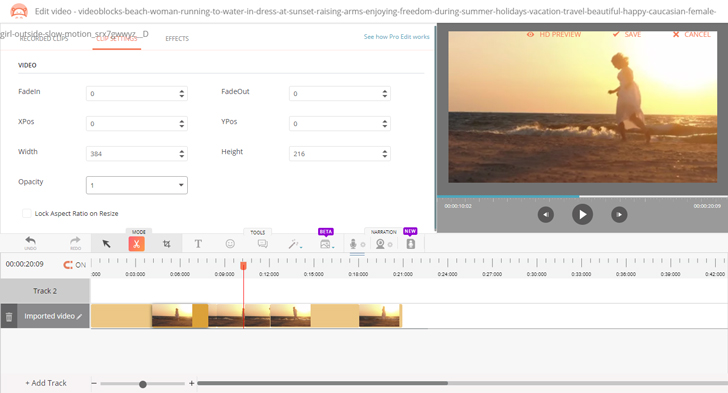Viewport: 728px width, 393px height.
Task: Adjust XPos value spinner arrows
Action: [x=182, y=124]
